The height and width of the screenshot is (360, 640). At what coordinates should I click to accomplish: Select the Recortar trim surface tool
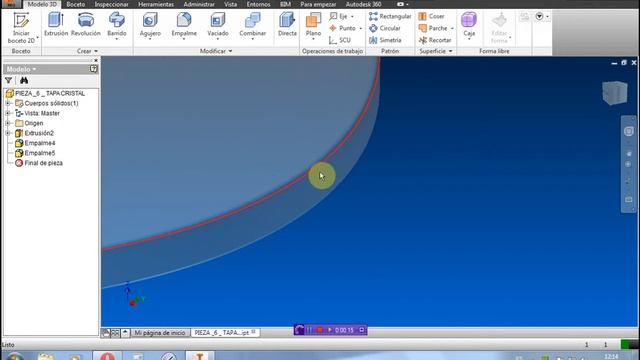coord(435,40)
